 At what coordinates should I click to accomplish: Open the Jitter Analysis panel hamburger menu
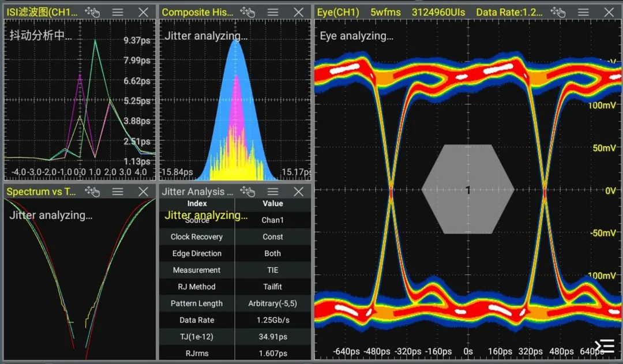coord(273,192)
